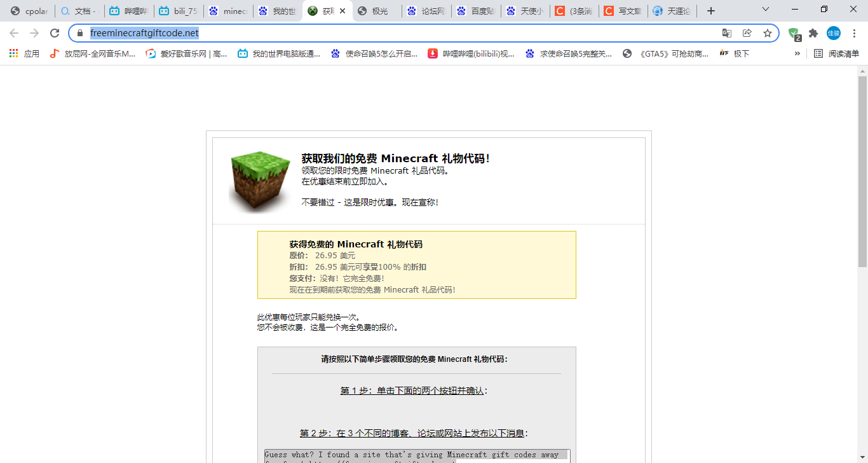Image resolution: width=868 pixels, height=463 pixels.
Task: Open 哔哩哔哩(bilibili)视 bookmark
Action: coord(471,54)
